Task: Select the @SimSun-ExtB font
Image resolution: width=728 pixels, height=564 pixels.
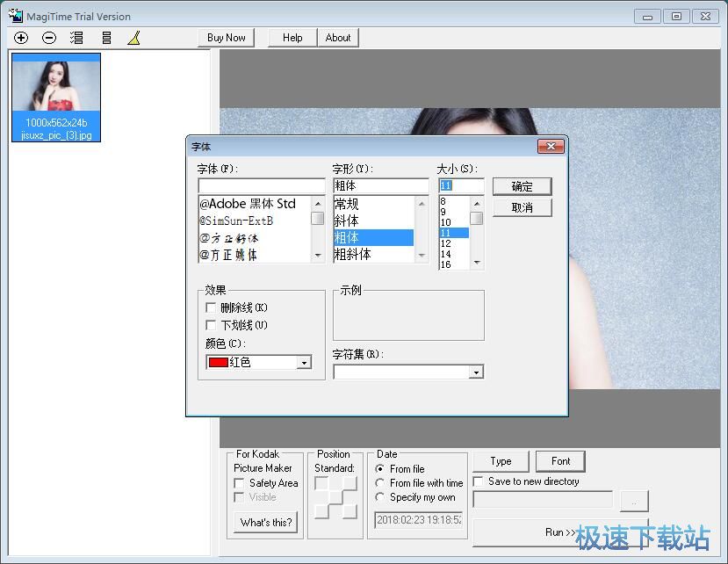Action: (x=255, y=221)
